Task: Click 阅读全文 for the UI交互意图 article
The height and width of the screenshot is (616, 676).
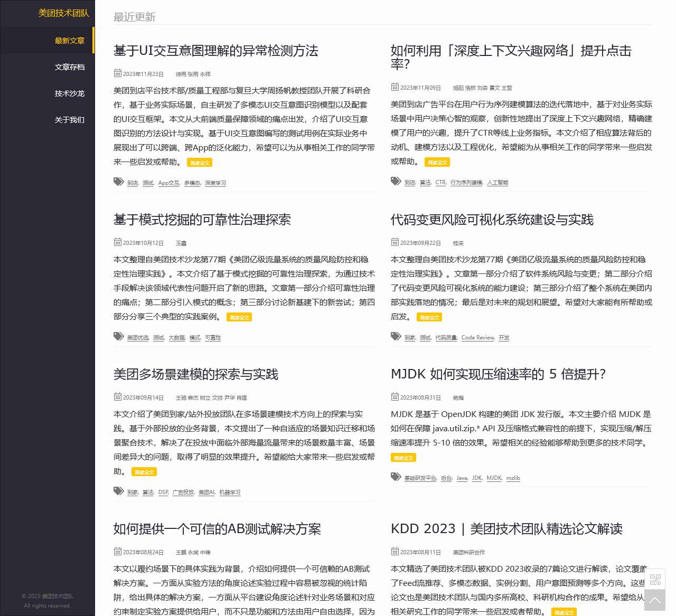Action: coord(200,163)
